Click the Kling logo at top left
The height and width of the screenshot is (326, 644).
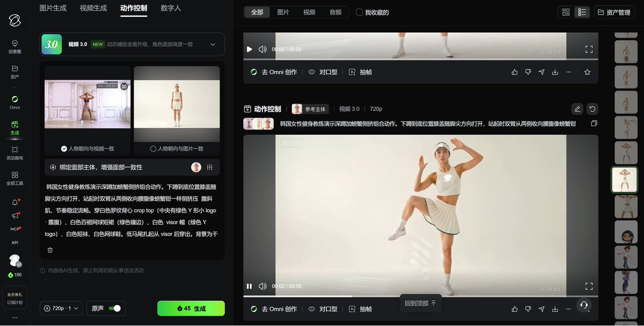click(x=14, y=20)
